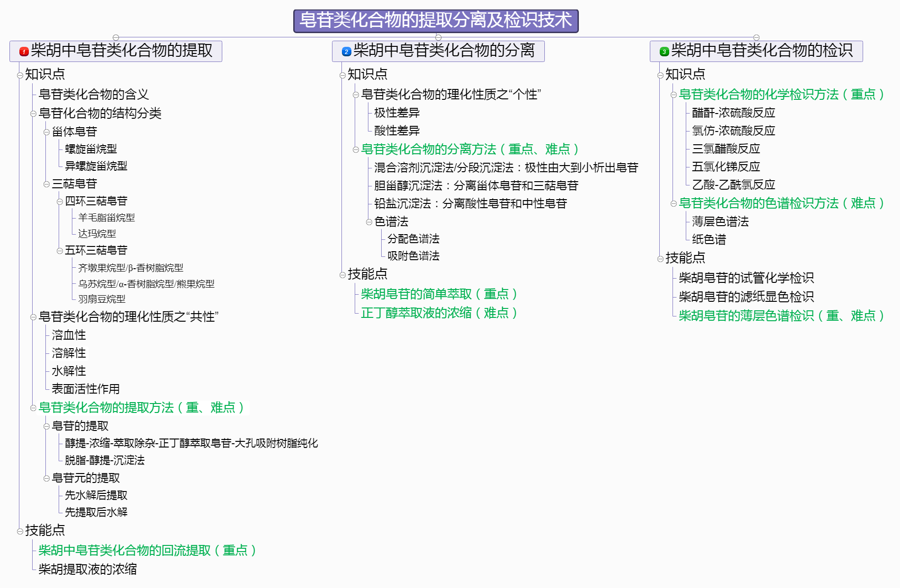Collapse 知识点 under the 提取 branch
Screen dimensions: 900x588
coord(20,75)
